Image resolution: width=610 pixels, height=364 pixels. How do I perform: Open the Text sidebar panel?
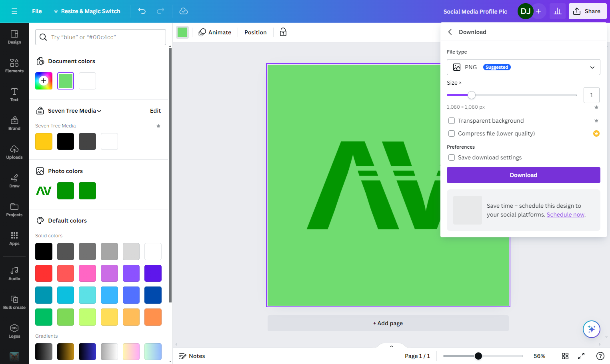14,95
